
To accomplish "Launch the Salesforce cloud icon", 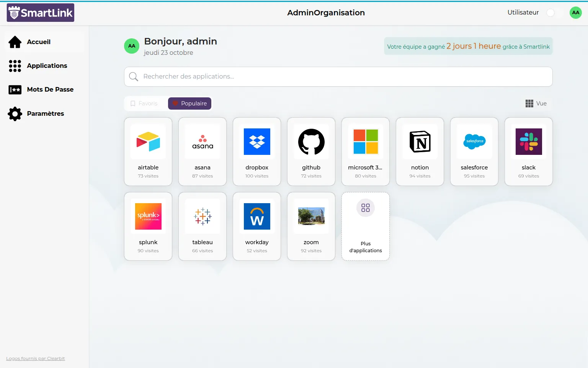I will (x=474, y=142).
